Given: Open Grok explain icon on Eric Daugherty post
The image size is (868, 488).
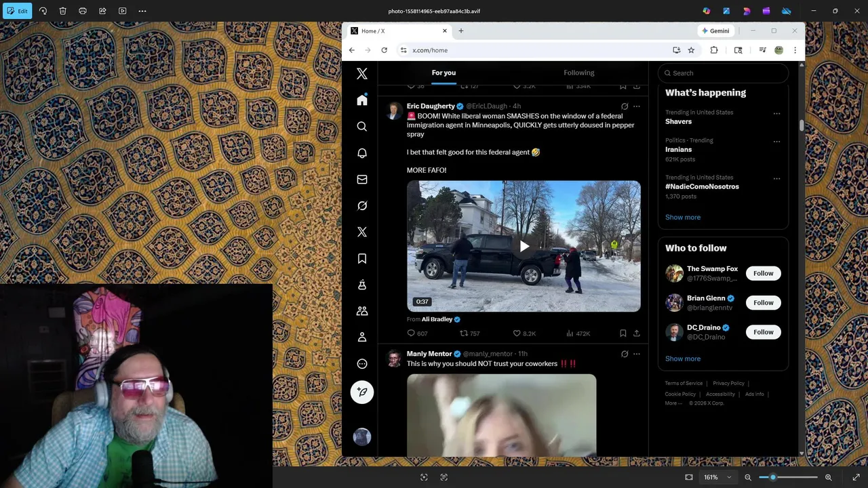Looking at the screenshot, I should [x=625, y=106].
